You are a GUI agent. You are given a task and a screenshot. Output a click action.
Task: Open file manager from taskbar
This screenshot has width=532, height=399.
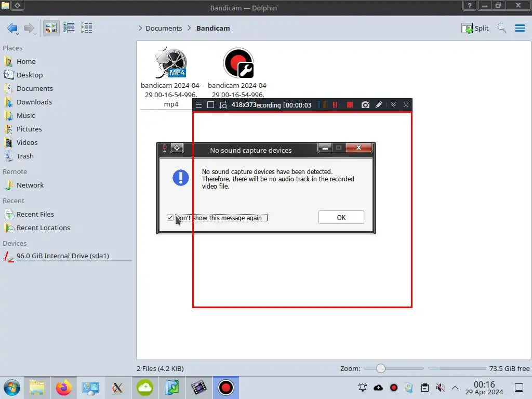coord(37,388)
